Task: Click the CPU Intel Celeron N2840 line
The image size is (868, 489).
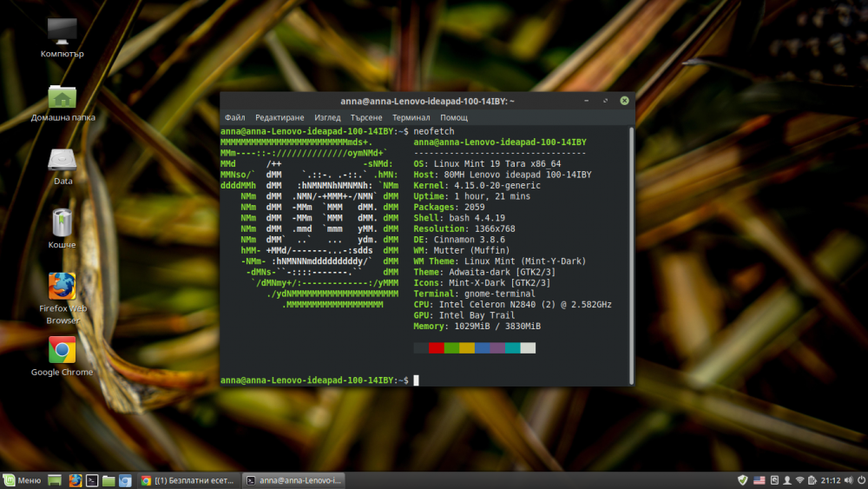Action: click(513, 305)
